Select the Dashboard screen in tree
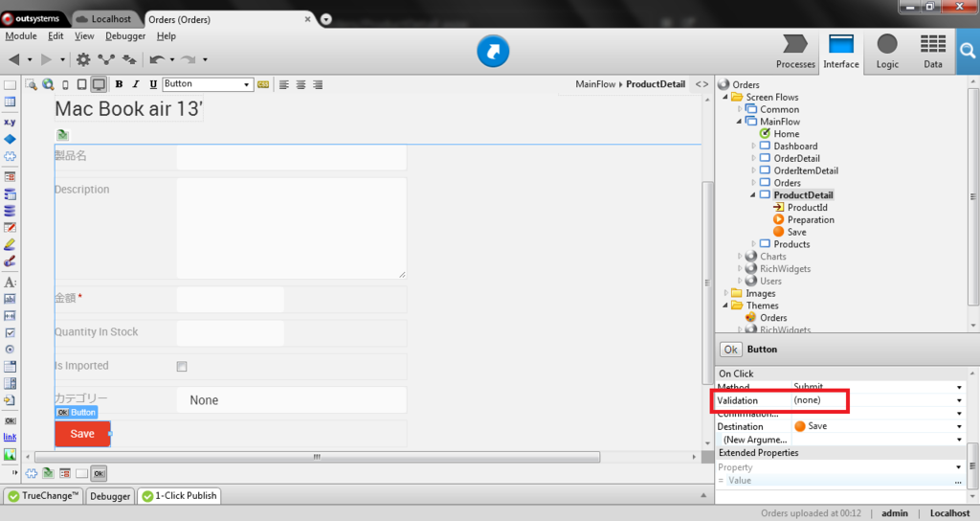 point(795,146)
